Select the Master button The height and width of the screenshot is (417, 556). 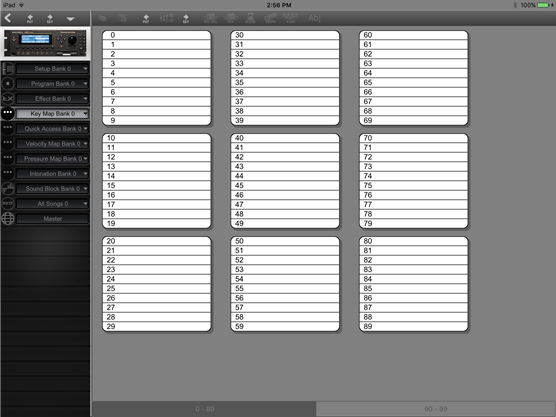click(52, 219)
